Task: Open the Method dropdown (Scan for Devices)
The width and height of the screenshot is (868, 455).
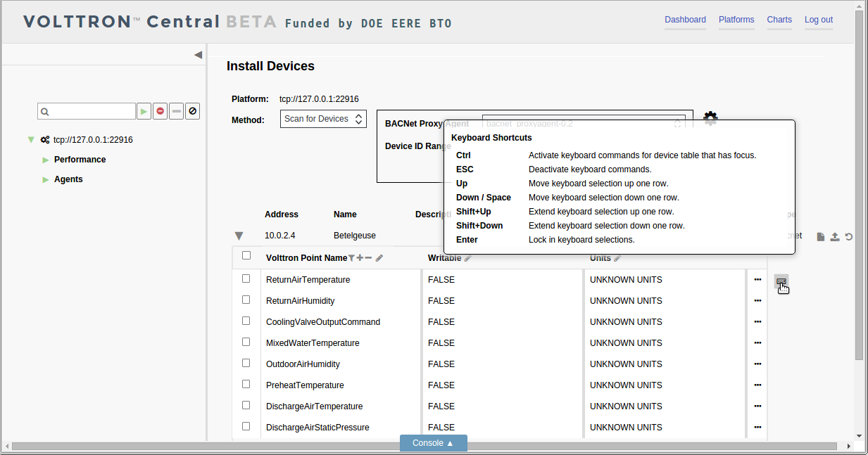Action: click(x=323, y=119)
